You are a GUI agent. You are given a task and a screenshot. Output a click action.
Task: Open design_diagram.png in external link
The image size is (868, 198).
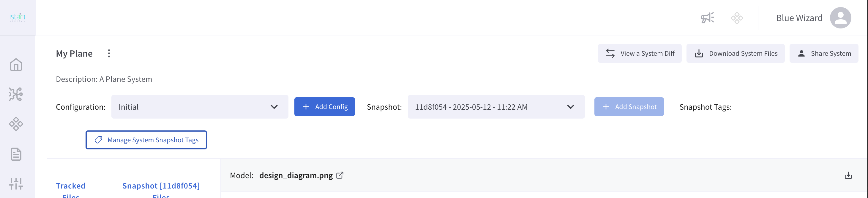point(340,175)
